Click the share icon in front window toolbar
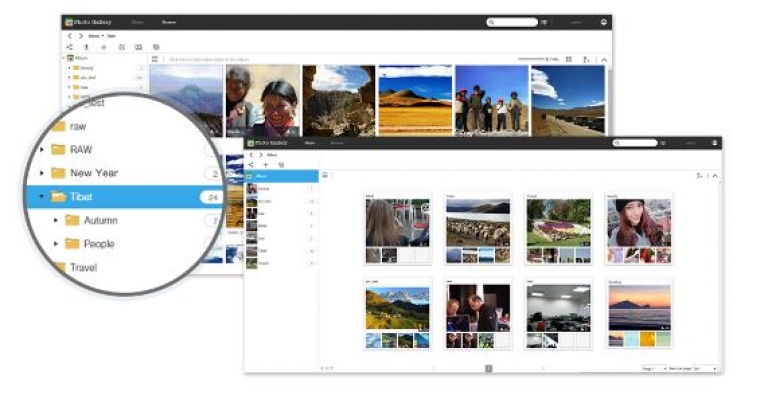The height and width of the screenshot is (399, 768). 251,165
